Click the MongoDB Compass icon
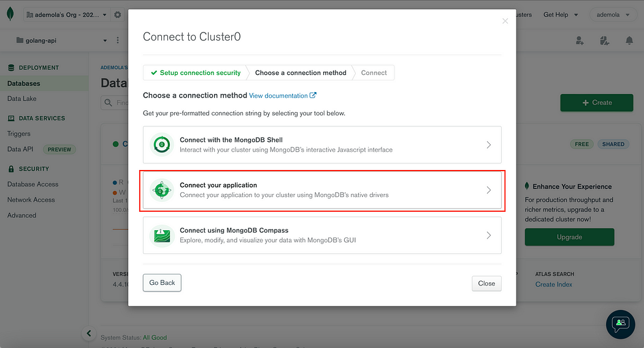Screen dimensions: 644x348 162,236
